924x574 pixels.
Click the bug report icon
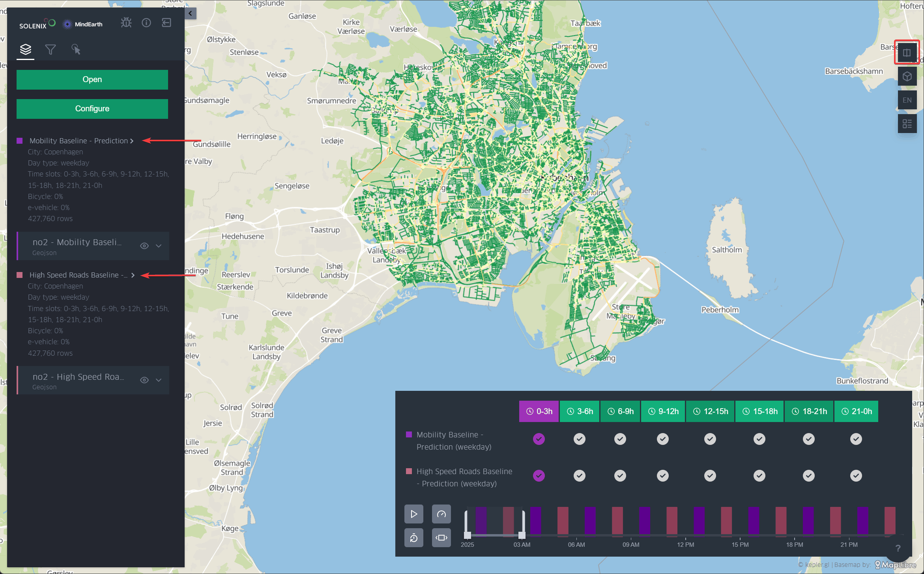pyautogui.click(x=126, y=23)
